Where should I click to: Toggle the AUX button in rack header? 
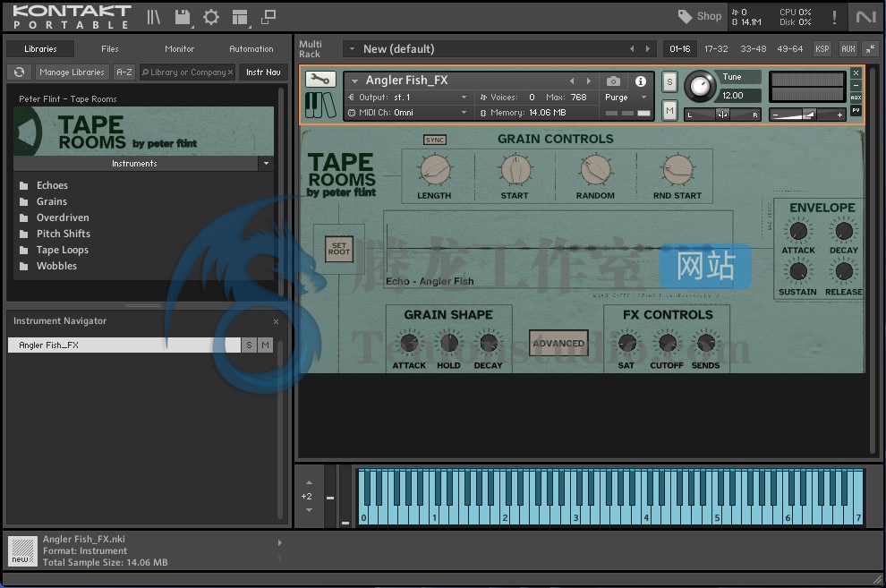848,49
